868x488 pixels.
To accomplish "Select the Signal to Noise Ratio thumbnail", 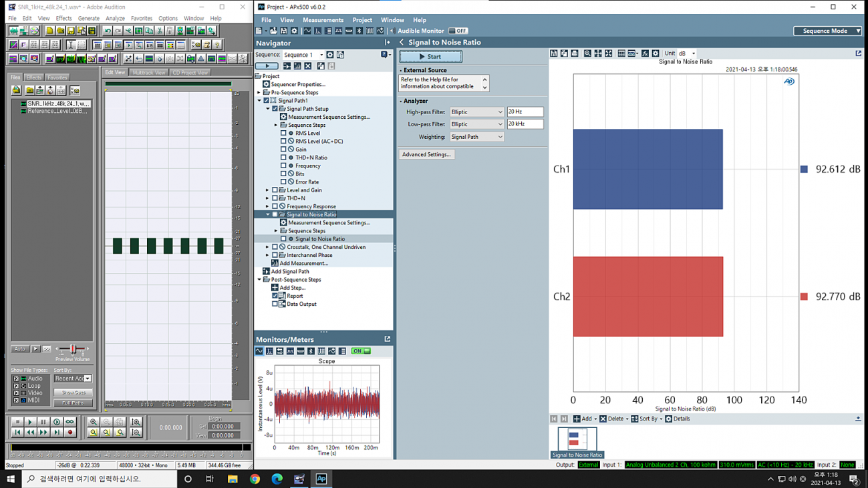I will pos(577,443).
